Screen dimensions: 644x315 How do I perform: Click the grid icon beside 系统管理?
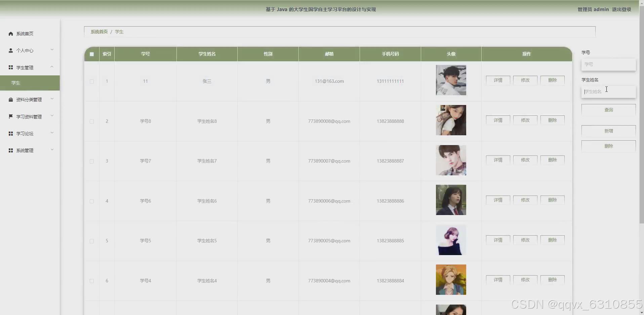[11, 150]
